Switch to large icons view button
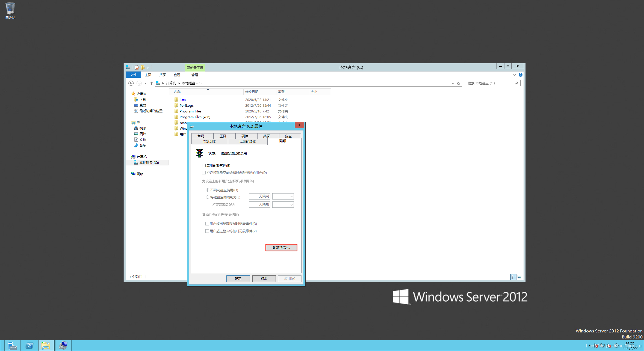The height and width of the screenshot is (351, 644). (519, 277)
